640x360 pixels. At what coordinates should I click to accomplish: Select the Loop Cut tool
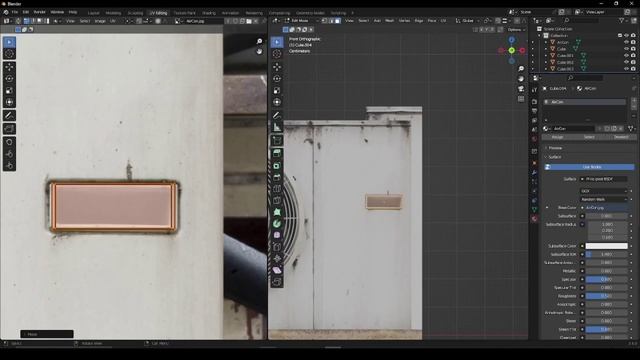[277, 189]
